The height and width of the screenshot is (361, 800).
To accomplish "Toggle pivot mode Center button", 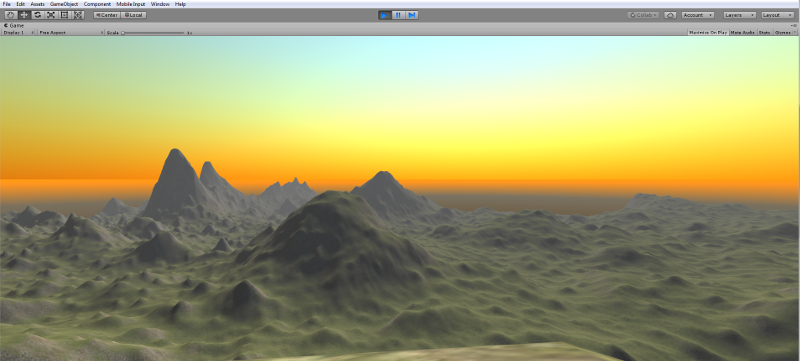I will coord(107,15).
